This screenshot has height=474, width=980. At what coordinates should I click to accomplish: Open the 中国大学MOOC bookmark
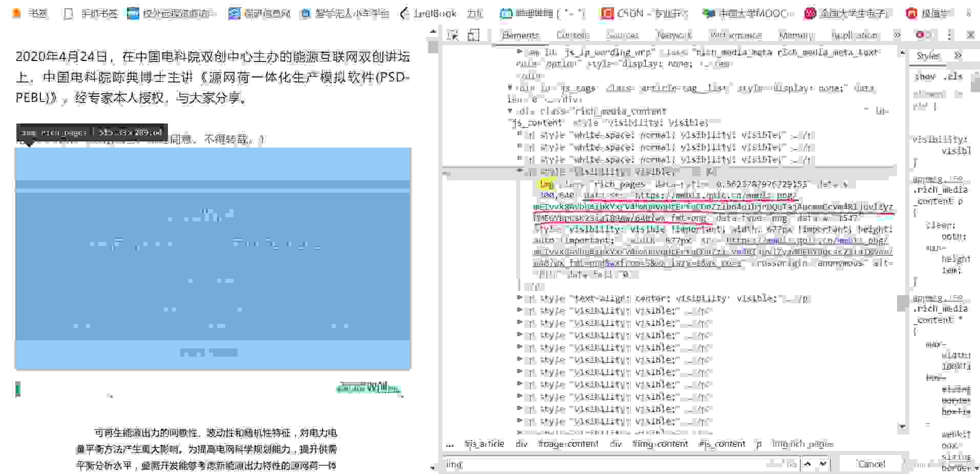point(748,13)
